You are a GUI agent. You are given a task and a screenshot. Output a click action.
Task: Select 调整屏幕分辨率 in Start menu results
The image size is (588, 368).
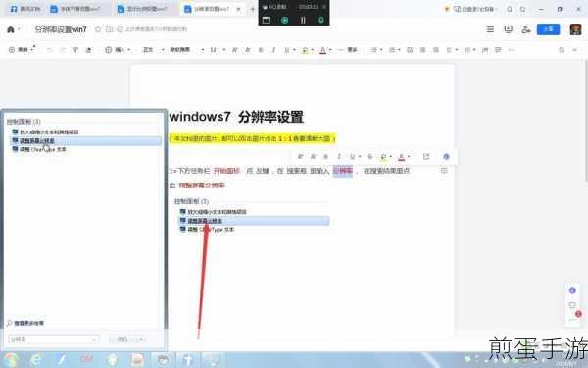(86, 140)
